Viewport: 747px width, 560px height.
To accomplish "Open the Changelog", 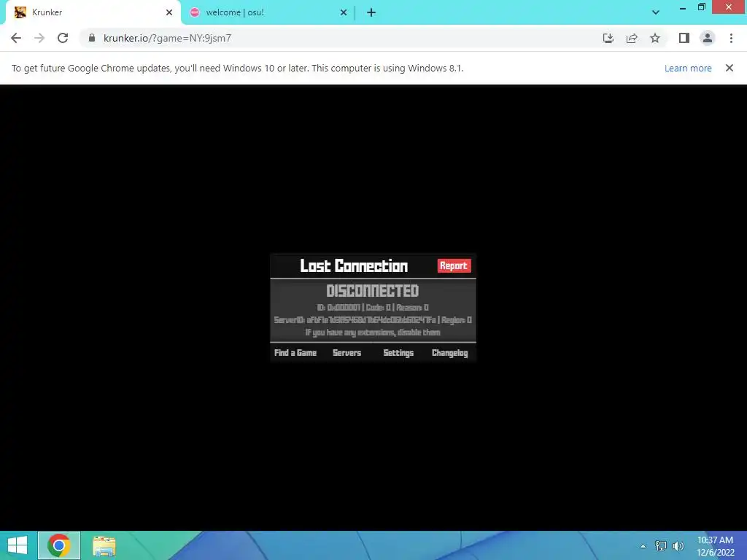I will [449, 353].
